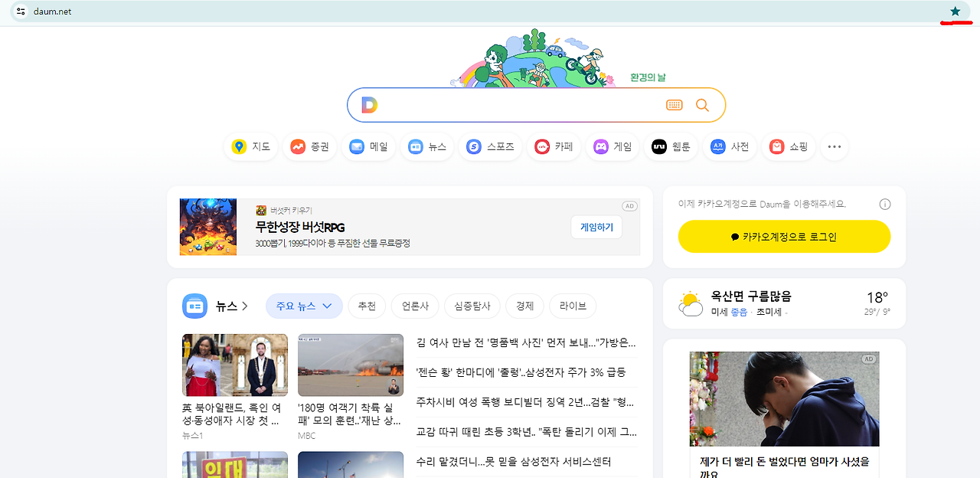
Task: Open the on-screen keyboard icon in search bar
Action: pos(675,104)
